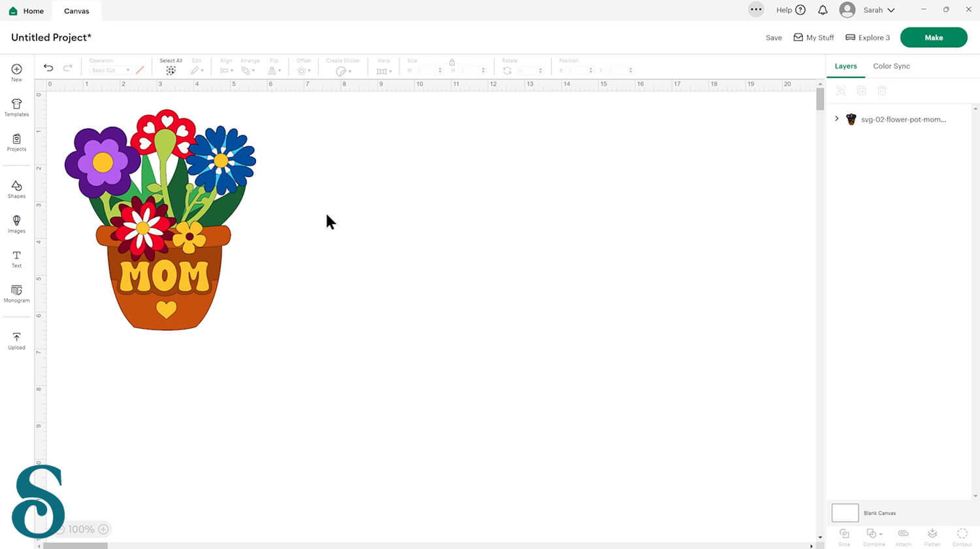The width and height of the screenshot is (980, 549).
Task: Open the notifications bell
Action: click(x=823, y=10)
